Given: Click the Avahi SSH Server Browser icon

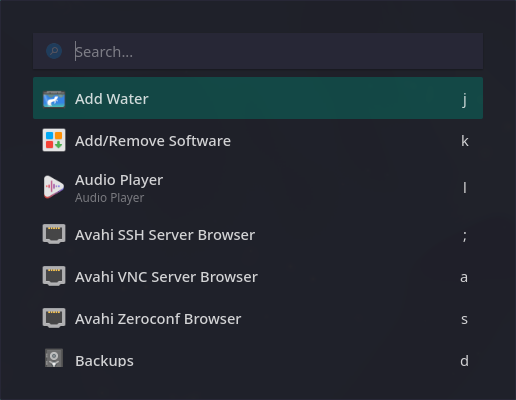Looking at the screenshot, I should point(54,234).
